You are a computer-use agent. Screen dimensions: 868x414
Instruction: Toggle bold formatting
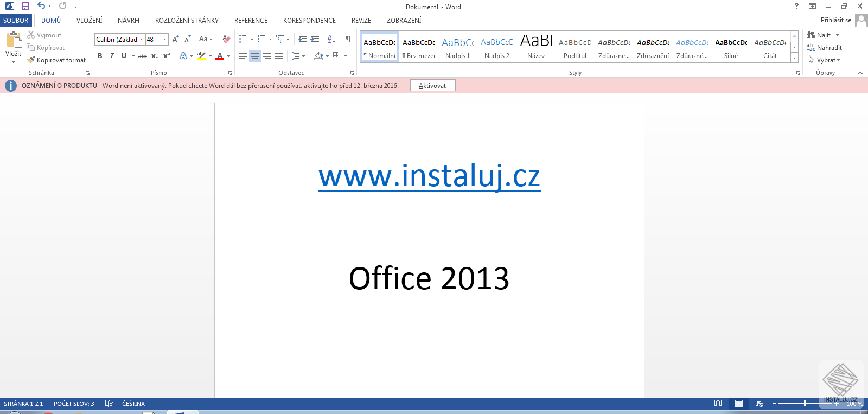[100, 56]
